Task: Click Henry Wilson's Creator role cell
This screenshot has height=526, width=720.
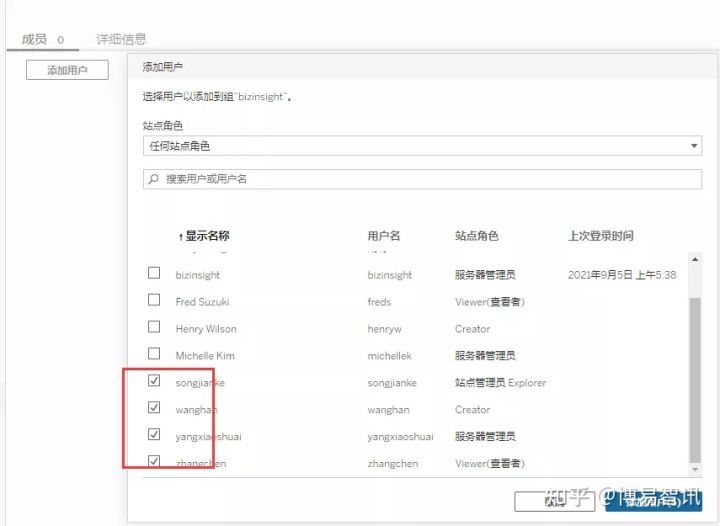Action: point(472,329)
